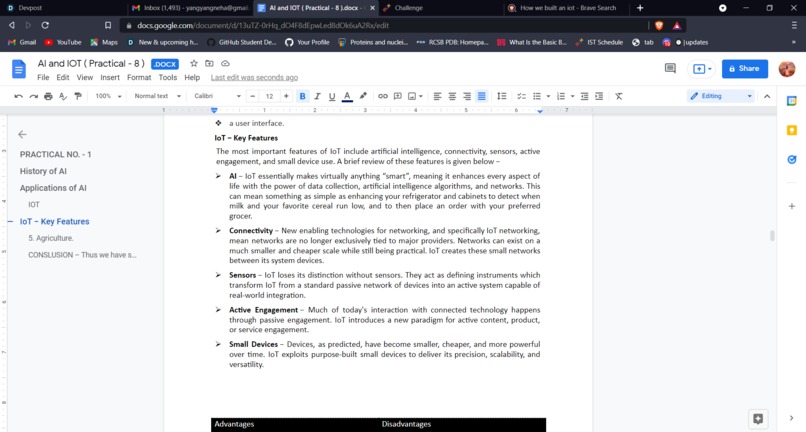Increase the indent
Image resolution: width=806 pixels, height=432 pixels.
(x=599, y=96)
